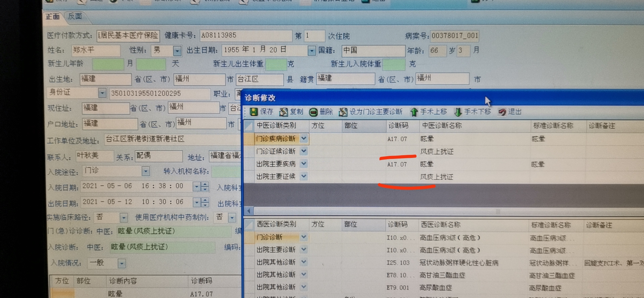Switch to the 反面 tab
Viewport: 644px width, 298px height.
[75, 16]
